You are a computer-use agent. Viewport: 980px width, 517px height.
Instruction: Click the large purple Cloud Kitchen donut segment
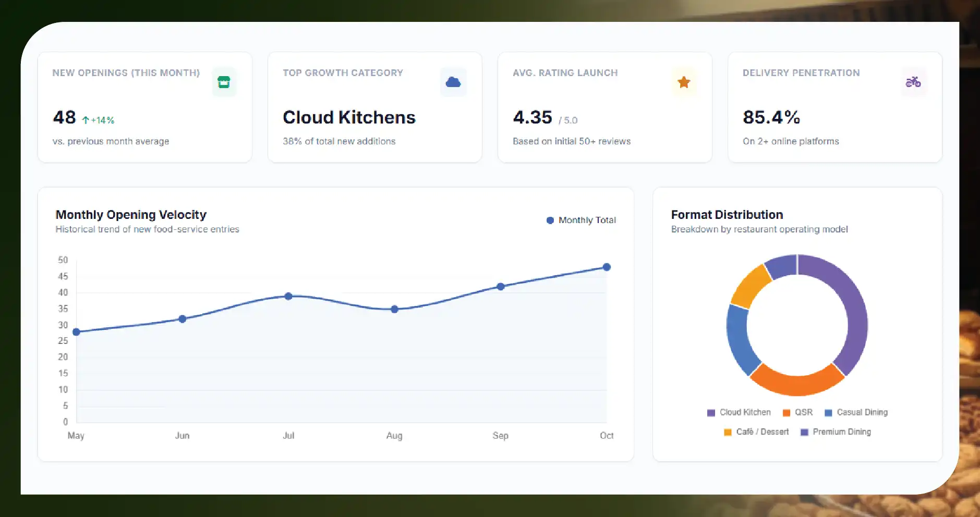tap(855, 307)
